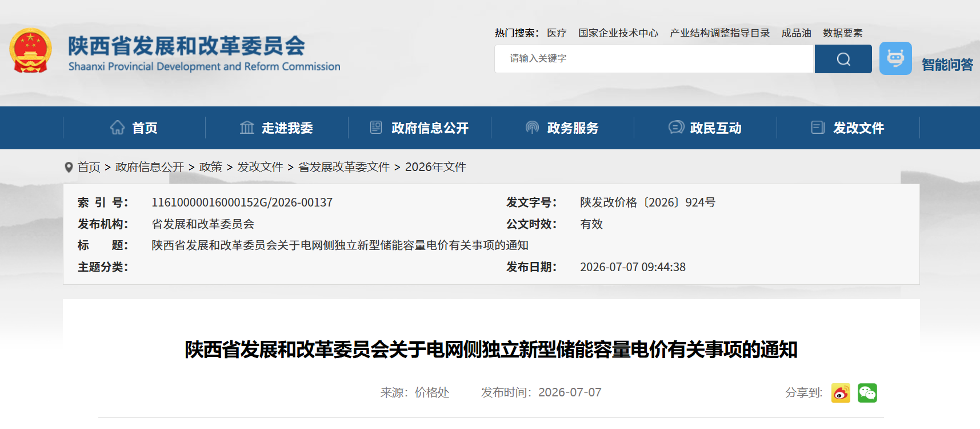The width and height of the screenshot is (980, 429).
Task: Go to 省发展改革委文件 in breadcrumb
Action: (x=344, y=167)
